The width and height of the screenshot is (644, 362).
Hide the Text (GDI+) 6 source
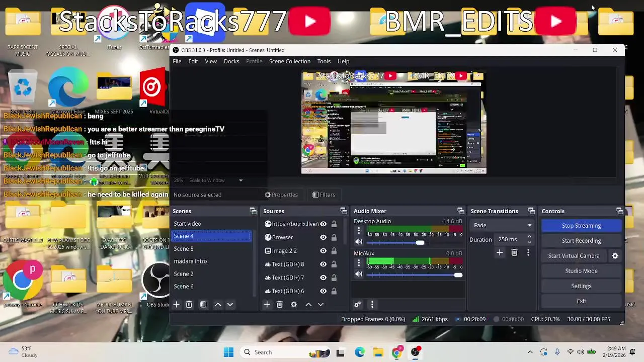(324, 291)
